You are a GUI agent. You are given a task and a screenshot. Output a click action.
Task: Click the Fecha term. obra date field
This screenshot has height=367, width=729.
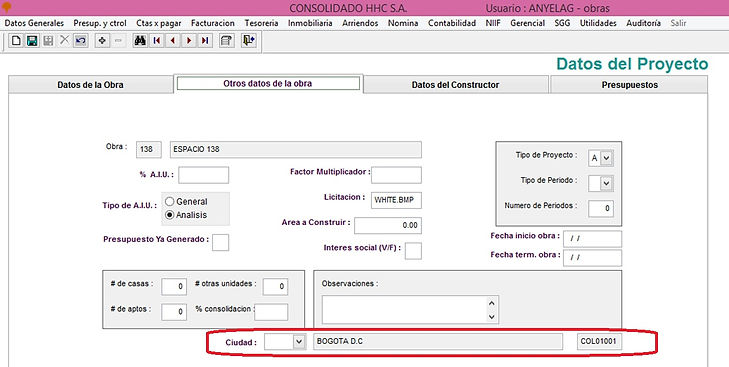coord(592,258)
